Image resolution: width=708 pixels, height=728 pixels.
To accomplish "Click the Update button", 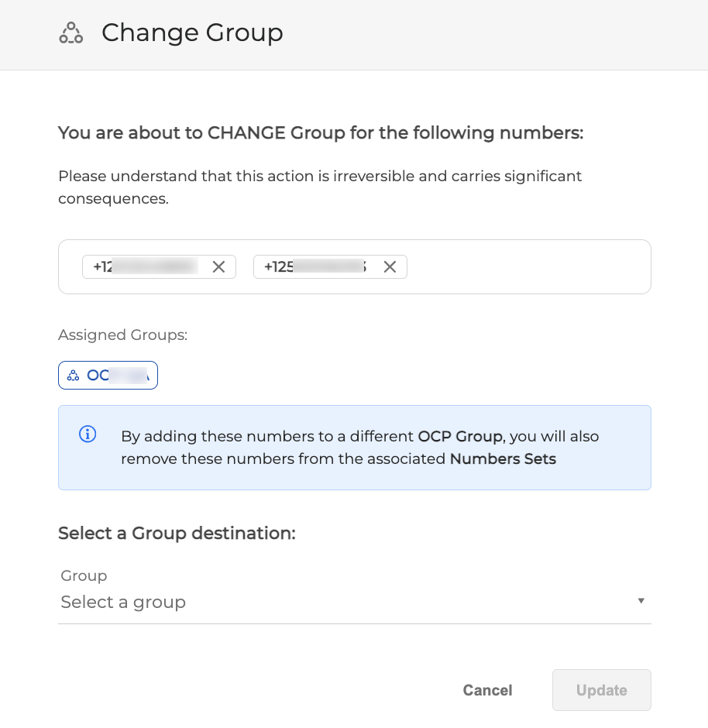I will [601, 690].
